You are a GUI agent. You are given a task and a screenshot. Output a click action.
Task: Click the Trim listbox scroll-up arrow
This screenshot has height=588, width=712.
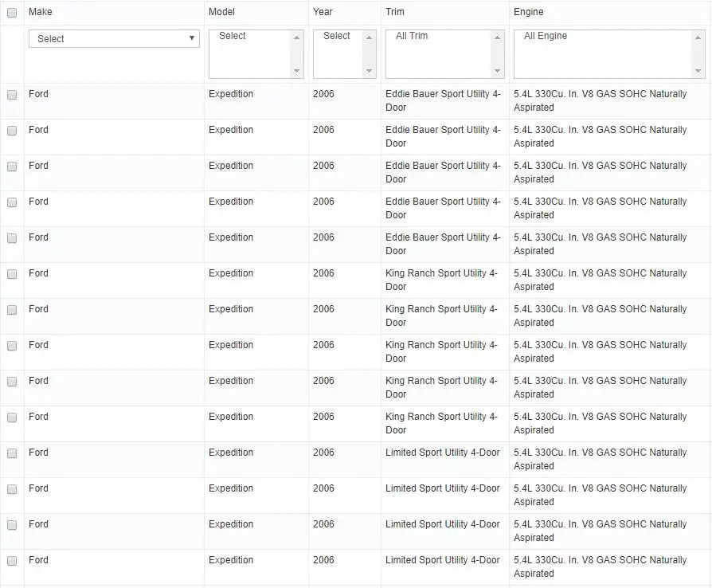[x=497, y=37]
